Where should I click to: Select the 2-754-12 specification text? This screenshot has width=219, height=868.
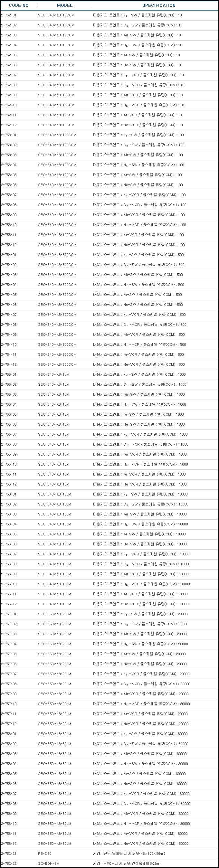pos(138,364)
